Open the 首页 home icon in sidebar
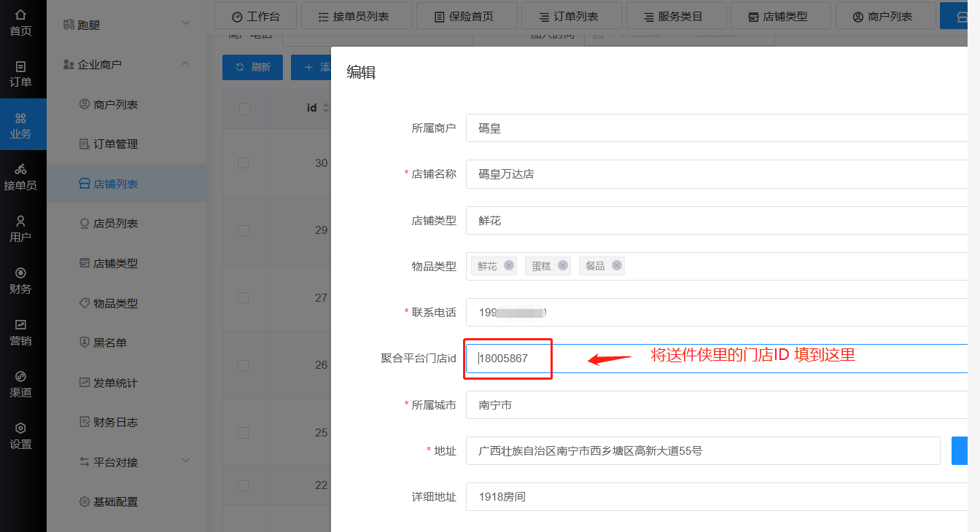Viewport: 980px width, 532px height. 20,22
